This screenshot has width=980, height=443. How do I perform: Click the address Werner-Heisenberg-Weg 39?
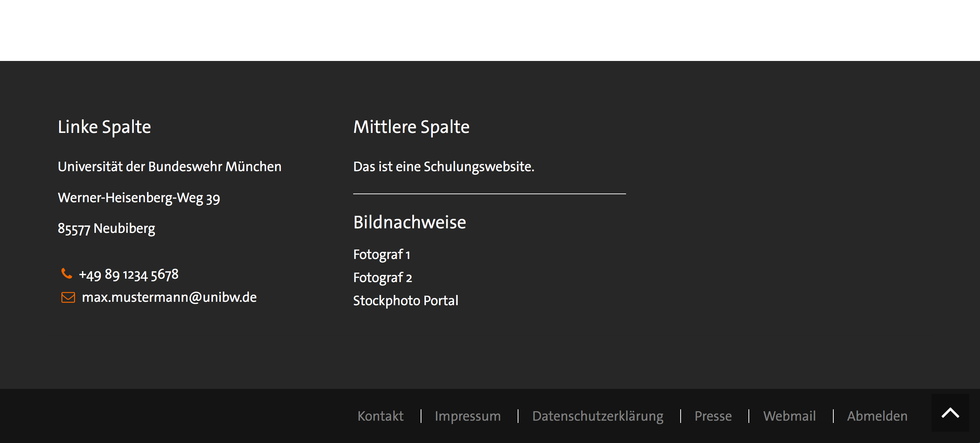pyautogui.click(x=139, y=197)
